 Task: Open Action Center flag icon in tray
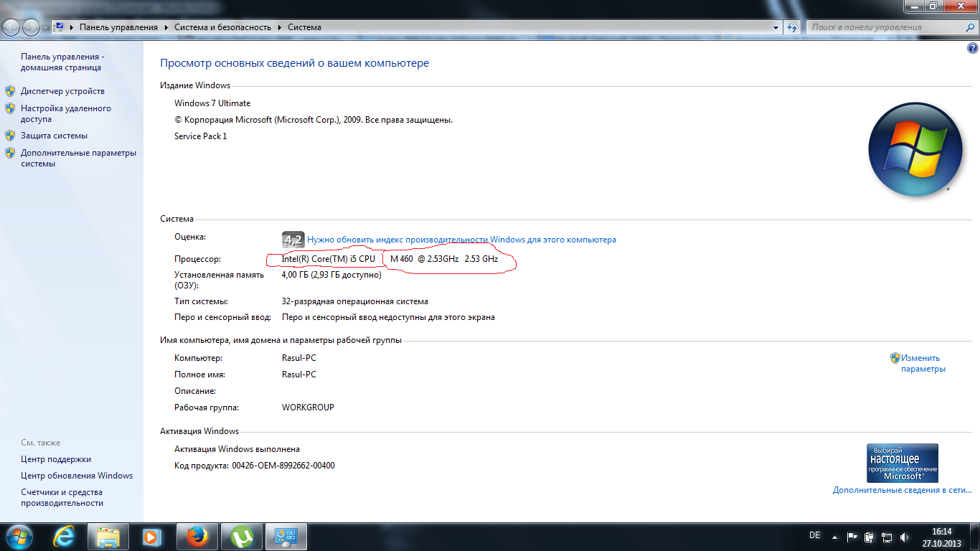pyautogui.click(x=852, y=537)
